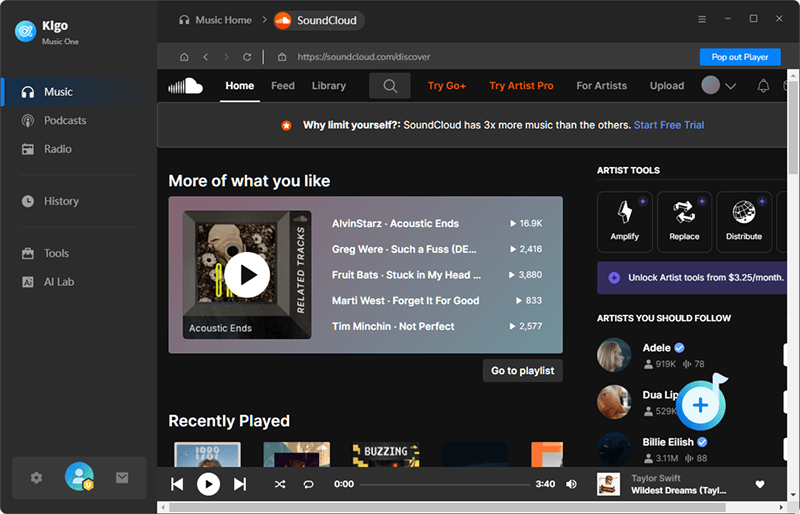
Task: Click the vertical page scrollbar
Action: click(x=793, y=128)
